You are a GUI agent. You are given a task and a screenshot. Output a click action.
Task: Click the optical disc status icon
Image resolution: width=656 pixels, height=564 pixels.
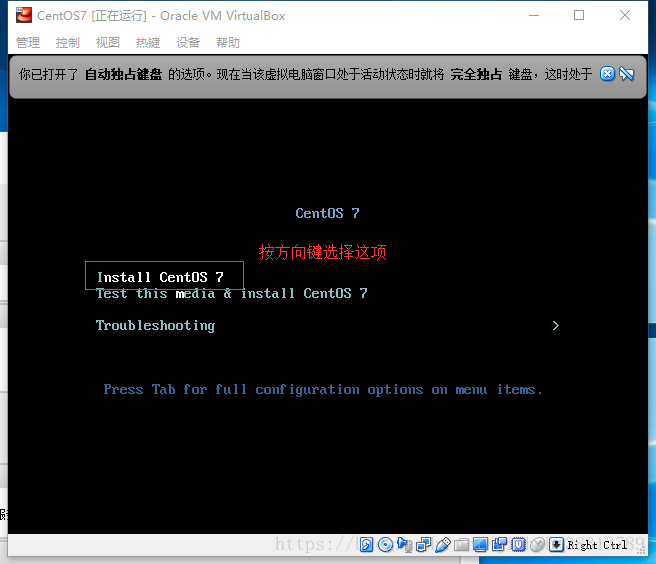pos(385,544)
